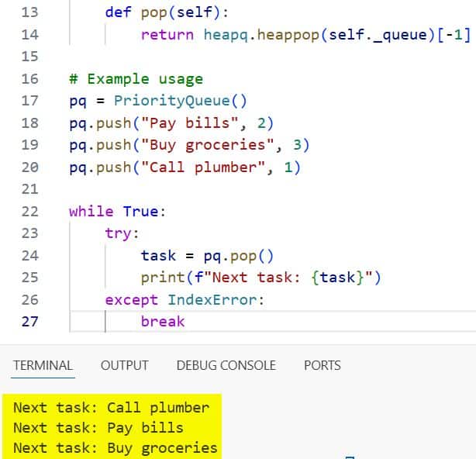This screenshot has width=476, height=459.
Task: Click line number 14 in gutter
Action: tap(29, 35)
